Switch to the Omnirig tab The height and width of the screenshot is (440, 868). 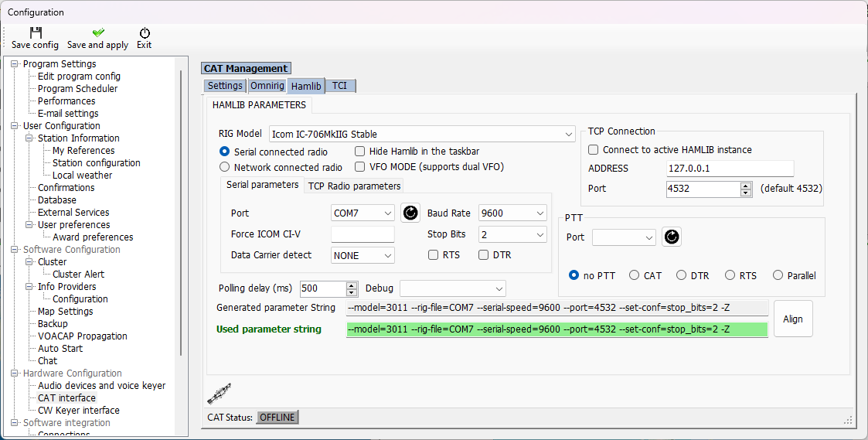coord(267,85)
